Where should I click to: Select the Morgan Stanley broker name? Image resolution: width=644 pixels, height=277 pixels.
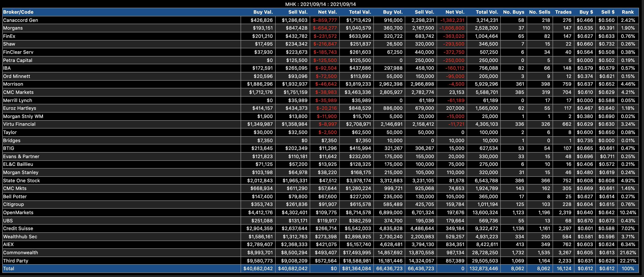click(21, 172)
